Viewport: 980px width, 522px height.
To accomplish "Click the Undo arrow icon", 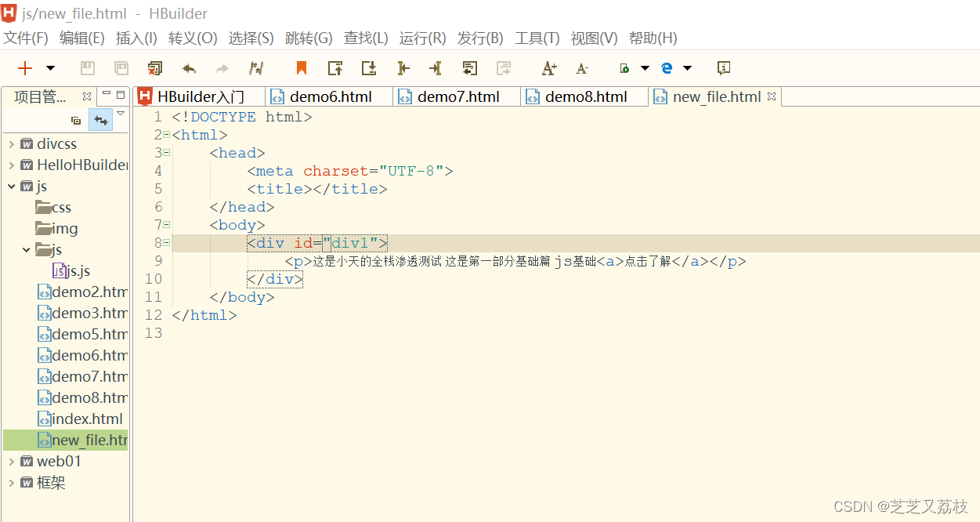I will (189, 68).
